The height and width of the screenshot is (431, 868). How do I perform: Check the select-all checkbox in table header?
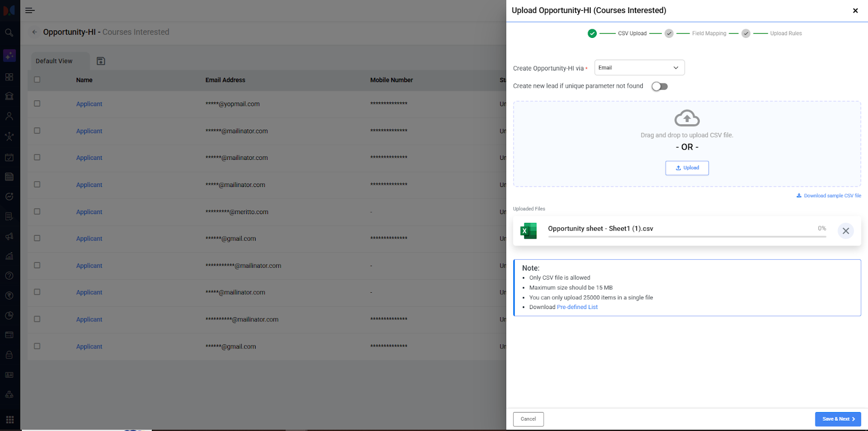[37, 80]
